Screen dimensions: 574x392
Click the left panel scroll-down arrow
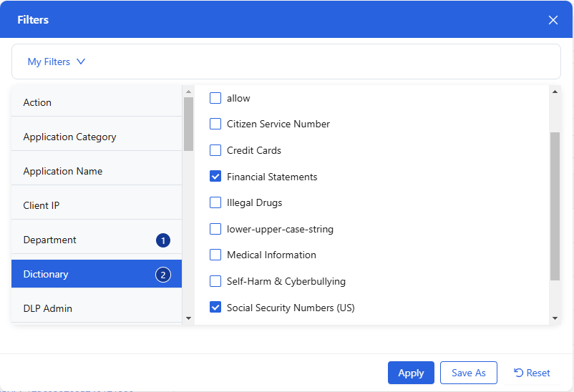click(x=188, y=318)
